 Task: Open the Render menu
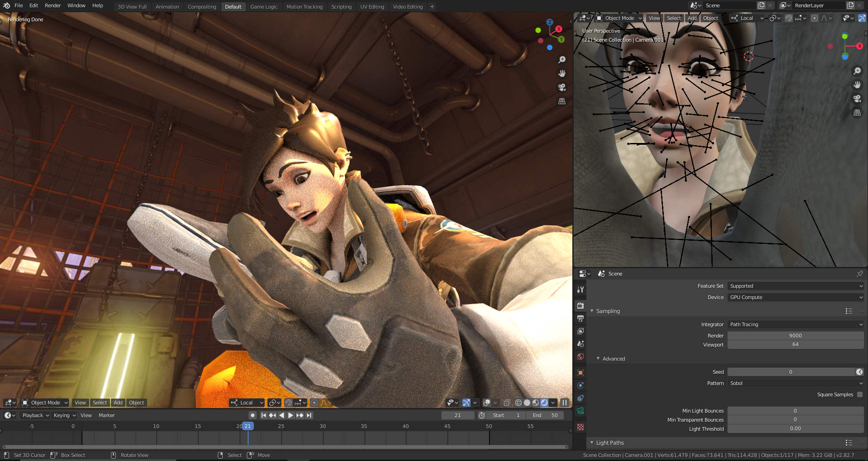[53, 5]
